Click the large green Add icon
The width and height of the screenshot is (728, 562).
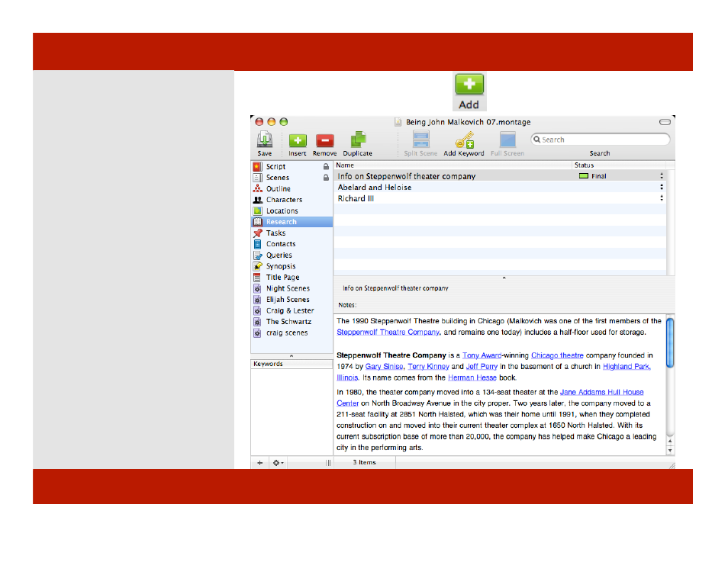pyautogui.click(x=469, y=84)
